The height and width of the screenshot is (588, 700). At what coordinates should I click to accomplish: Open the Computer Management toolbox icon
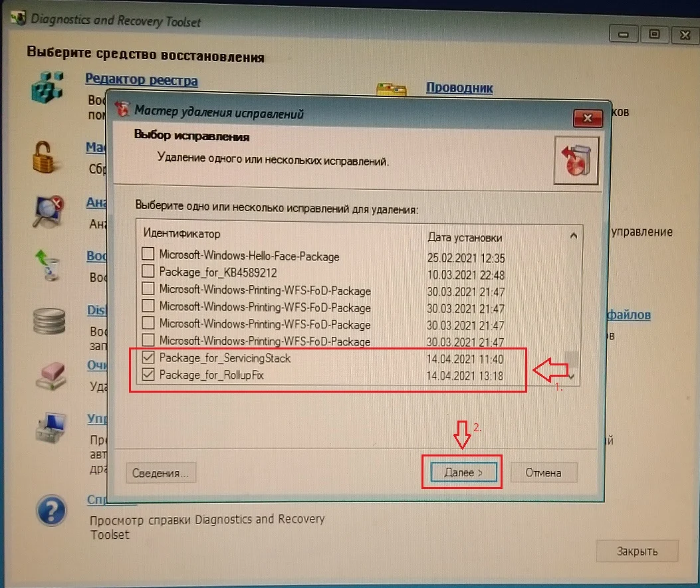click(51, 428)
